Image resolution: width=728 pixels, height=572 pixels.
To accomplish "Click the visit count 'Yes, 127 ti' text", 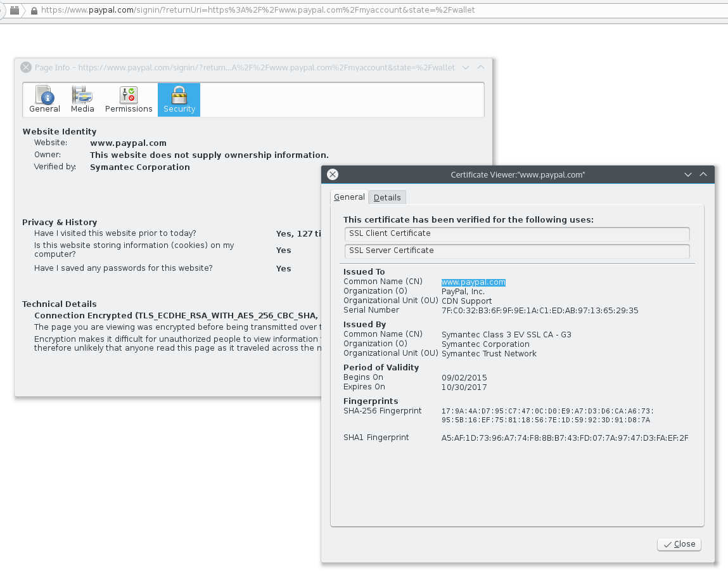I will click(x=298, y=234).
